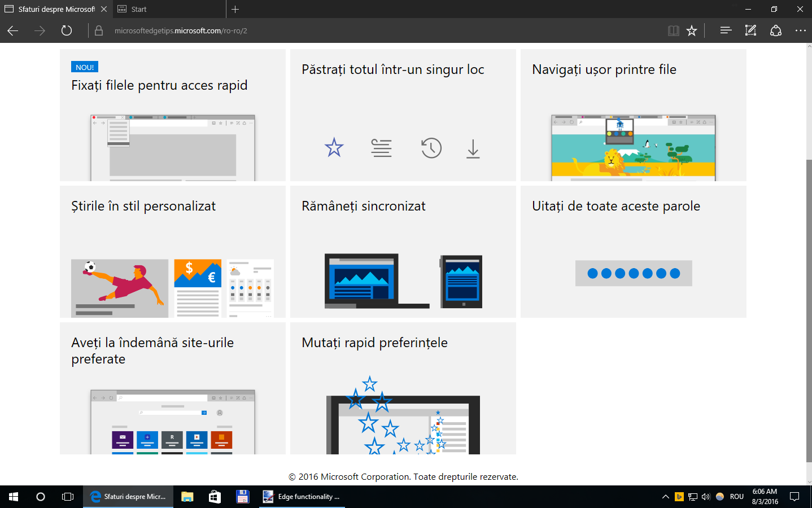Viewport: 812px width, 508px height.
Task: Open Păstrați totul într-un singur loc card
Action: [x=403, y=115]
